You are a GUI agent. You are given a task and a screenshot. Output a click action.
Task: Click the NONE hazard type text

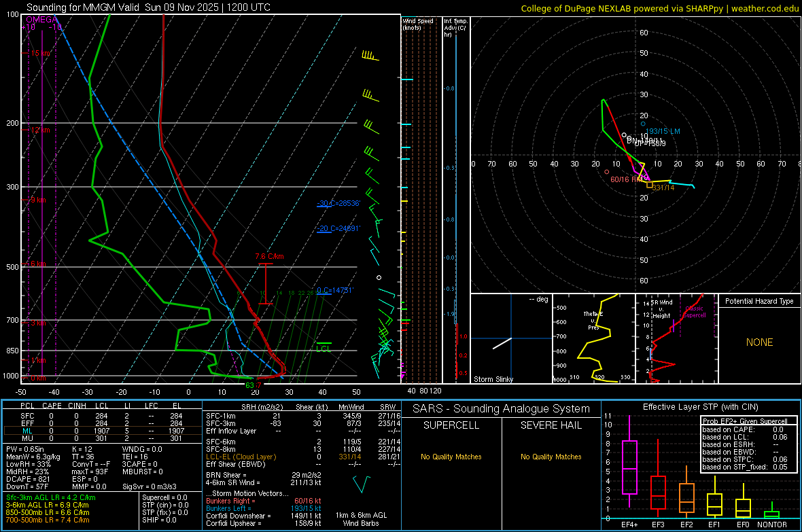759,342
